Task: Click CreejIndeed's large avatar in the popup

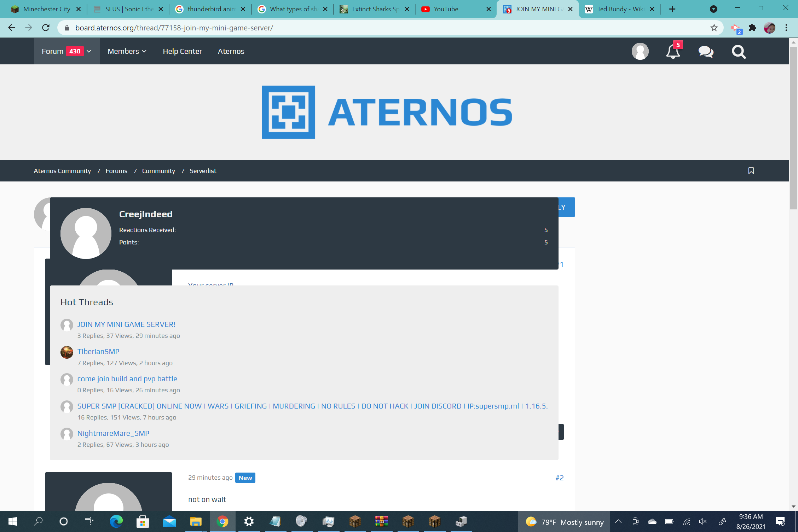Action: point(86,233)
